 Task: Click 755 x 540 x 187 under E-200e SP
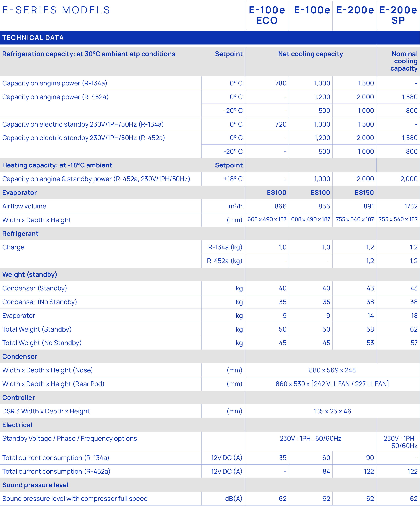(398, 219)
